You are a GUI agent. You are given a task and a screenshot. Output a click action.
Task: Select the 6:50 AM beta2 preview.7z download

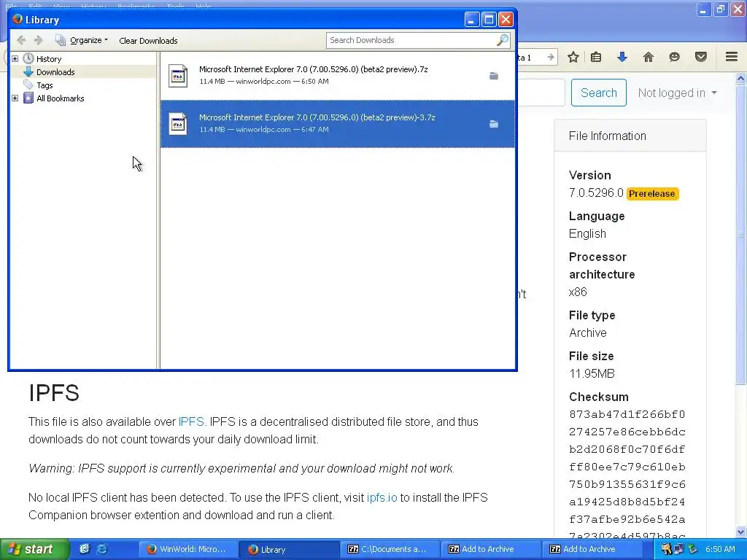click(x=337, y=75)
